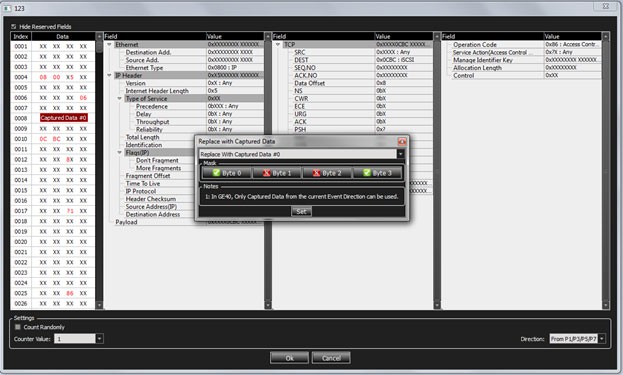Select the TCP SRC field
The image size is (623, 375).
300,52
